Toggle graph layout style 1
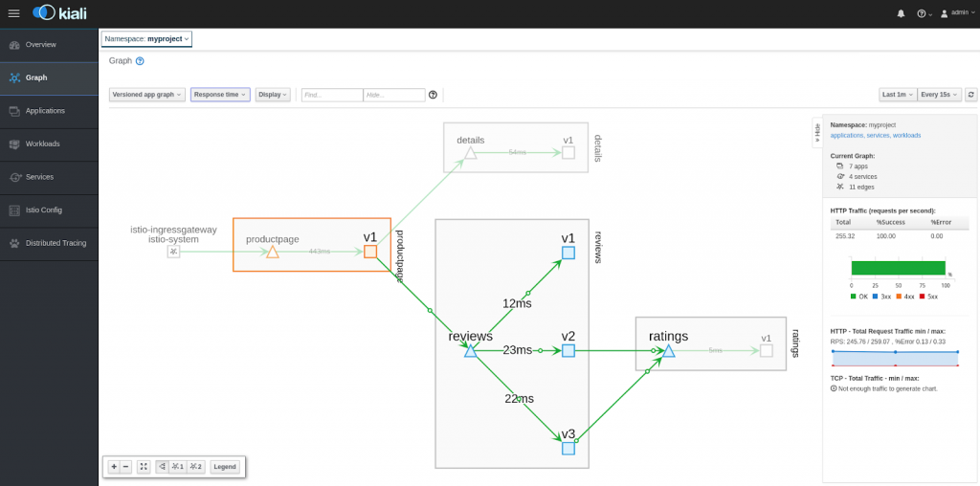Viewport: 980px width, 486px height. coord(178,467)
